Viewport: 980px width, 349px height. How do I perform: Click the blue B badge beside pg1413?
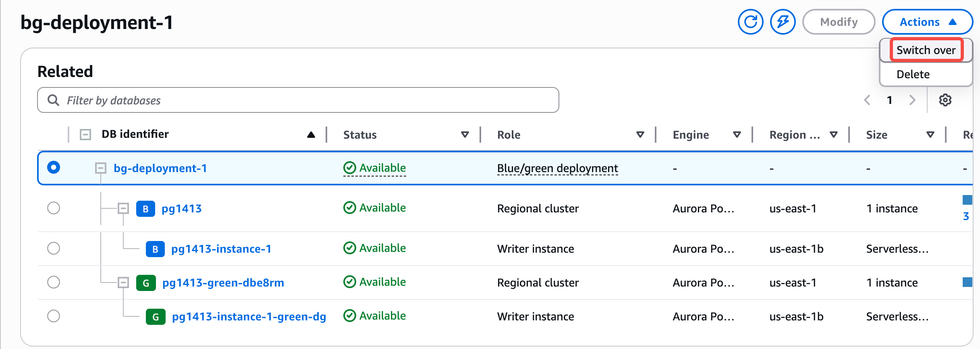145,209
